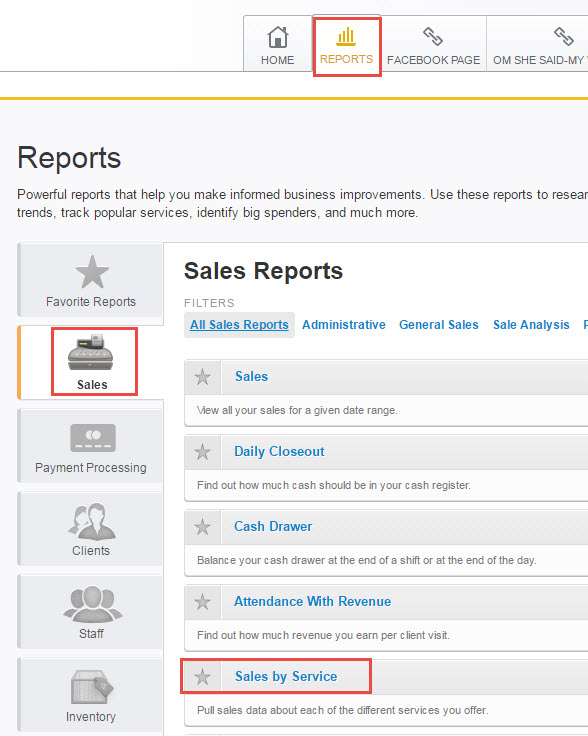Click the Staff sidebar label
Viewport: 588px width, 736px height.
point(91,634)
